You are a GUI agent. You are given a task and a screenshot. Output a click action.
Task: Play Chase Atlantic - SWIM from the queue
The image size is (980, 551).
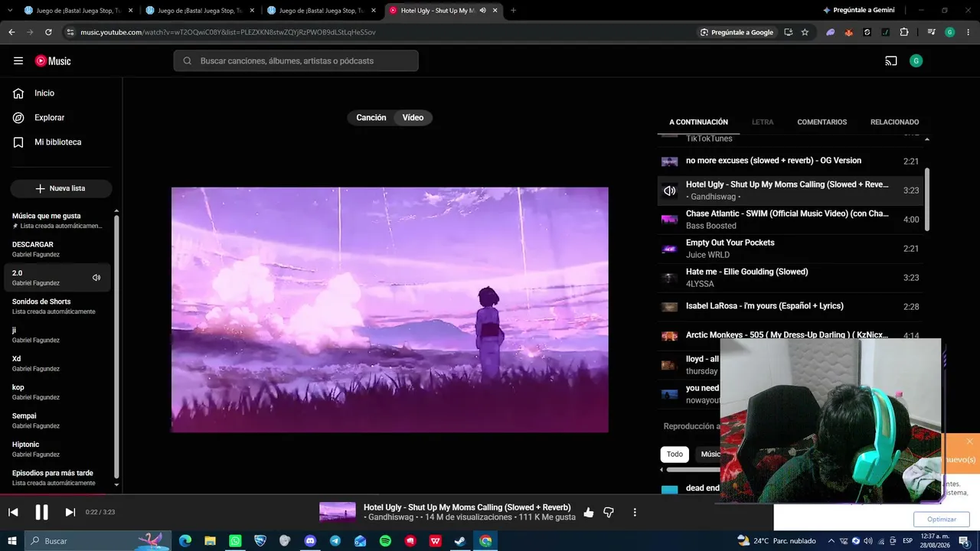[790, 220]
